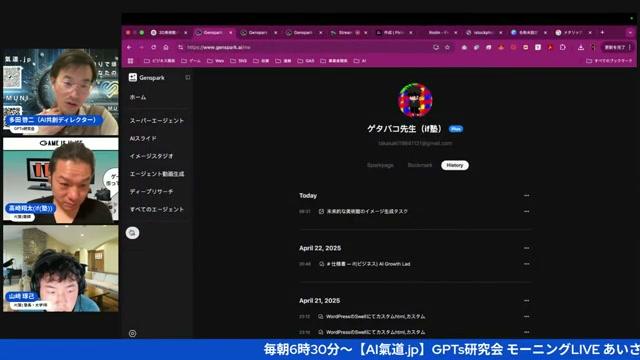Collapse the Genspark sidebar panel

click(x=187, y=77)
